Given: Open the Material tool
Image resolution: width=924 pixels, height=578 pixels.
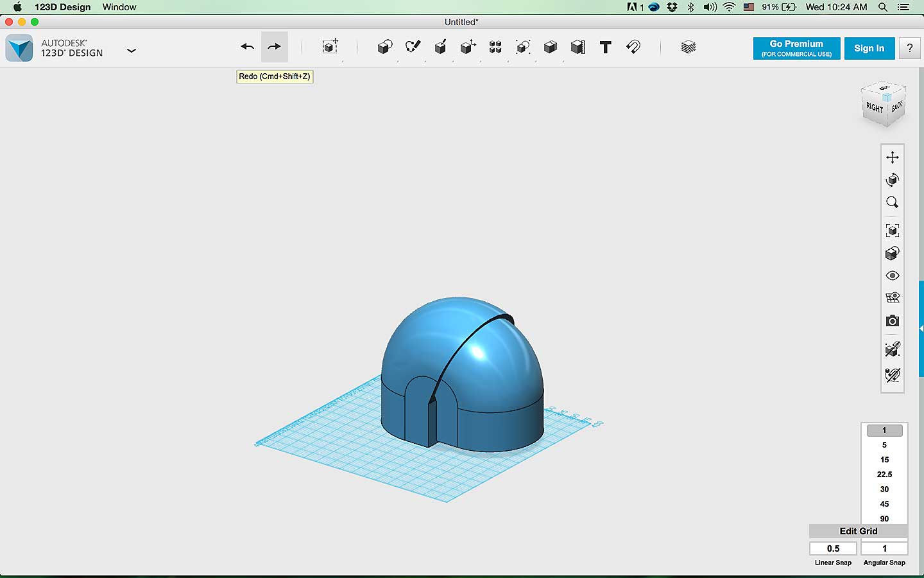Looking at the screenshot, I should pos(689,47).
